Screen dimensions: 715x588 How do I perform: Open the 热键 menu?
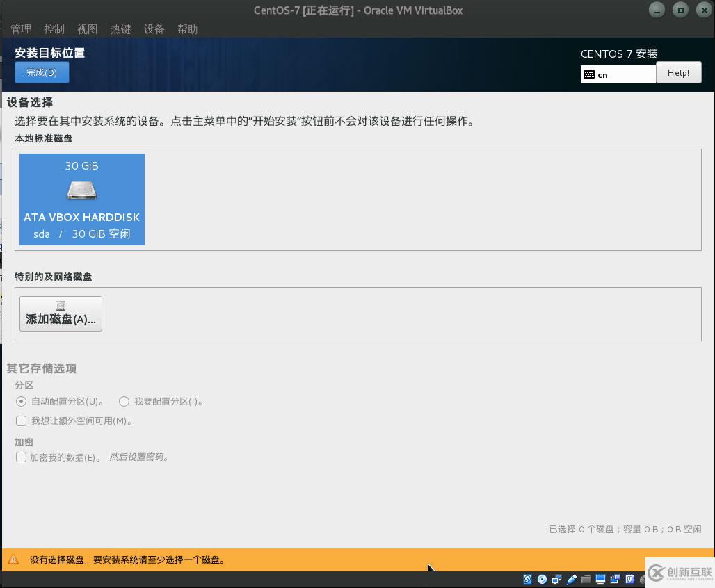(121, 29)
